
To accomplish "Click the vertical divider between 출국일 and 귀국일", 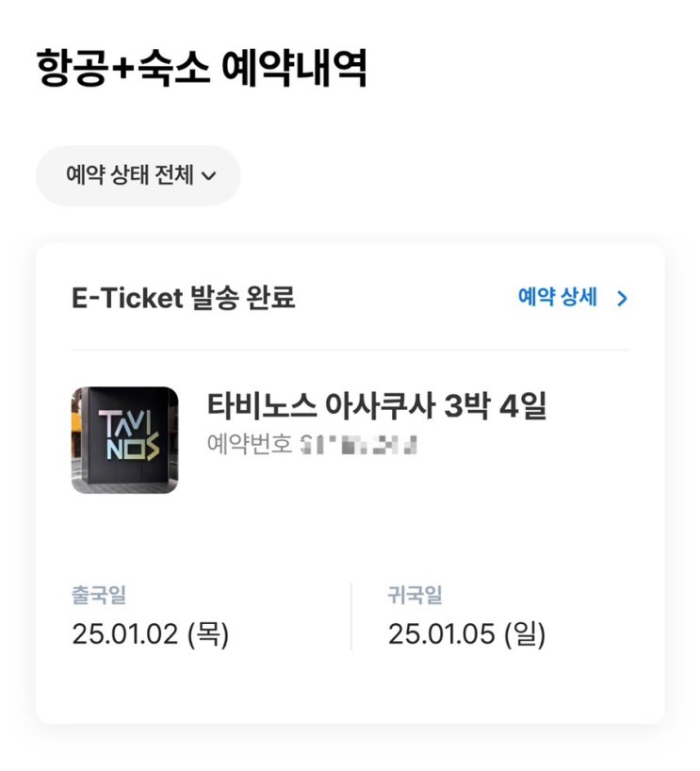I will pyautogui.click(x=350, y=616).
